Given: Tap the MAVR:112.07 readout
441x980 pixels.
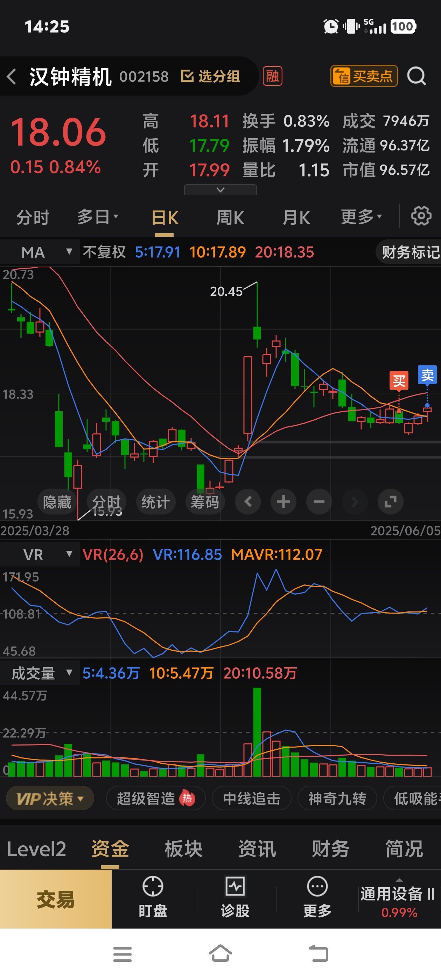Looking at the screenshot, I should tap(276, 554).
